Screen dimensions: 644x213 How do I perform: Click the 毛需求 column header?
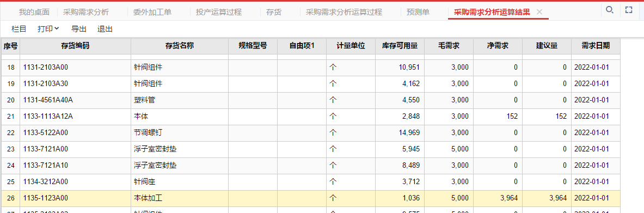click(x=449, y=46)
